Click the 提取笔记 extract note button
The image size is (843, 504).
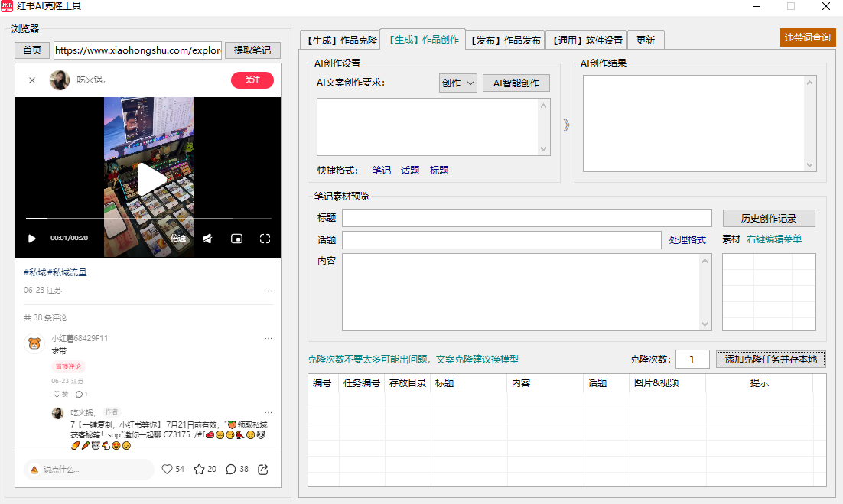click(x=252, y=50)
